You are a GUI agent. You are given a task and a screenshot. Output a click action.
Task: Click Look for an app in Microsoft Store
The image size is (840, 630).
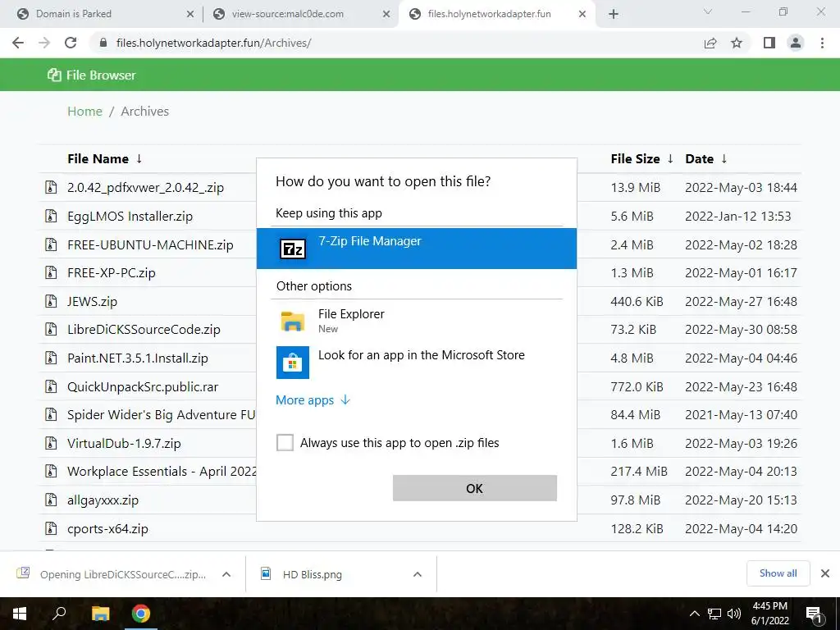[x=416, y=362]
